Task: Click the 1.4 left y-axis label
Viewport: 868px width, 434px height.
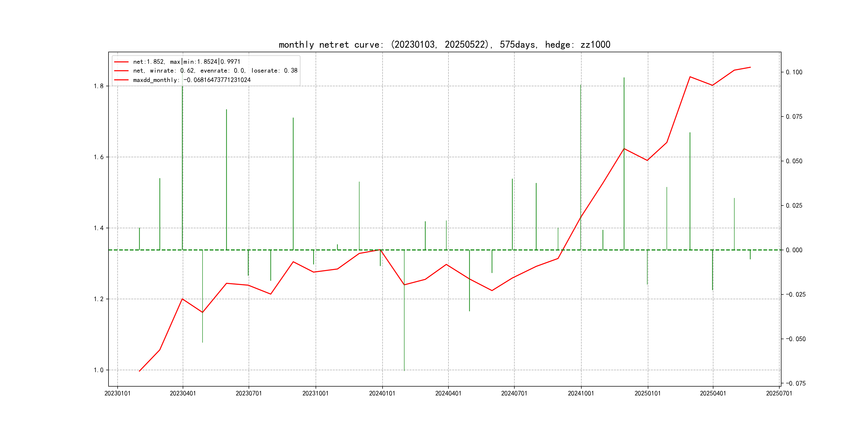Action: (x=98, y=228)
